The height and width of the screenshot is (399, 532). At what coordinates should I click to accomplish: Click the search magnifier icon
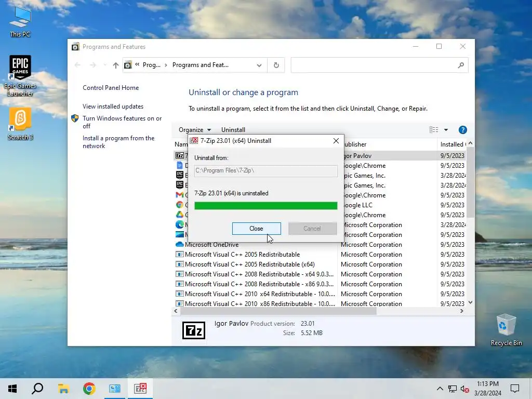point(461,65)
